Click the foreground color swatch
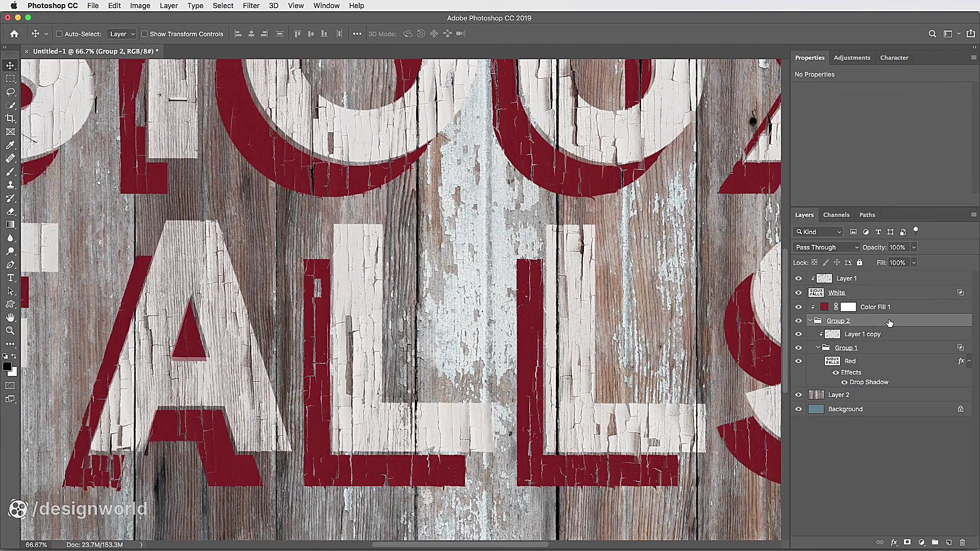The image size is (980, 551). 7,367
